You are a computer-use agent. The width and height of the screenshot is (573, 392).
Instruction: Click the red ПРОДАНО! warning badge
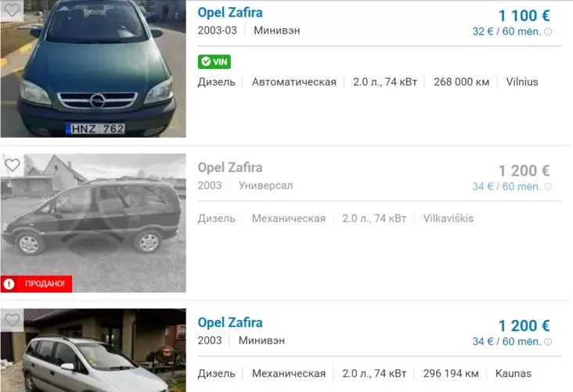36,283
